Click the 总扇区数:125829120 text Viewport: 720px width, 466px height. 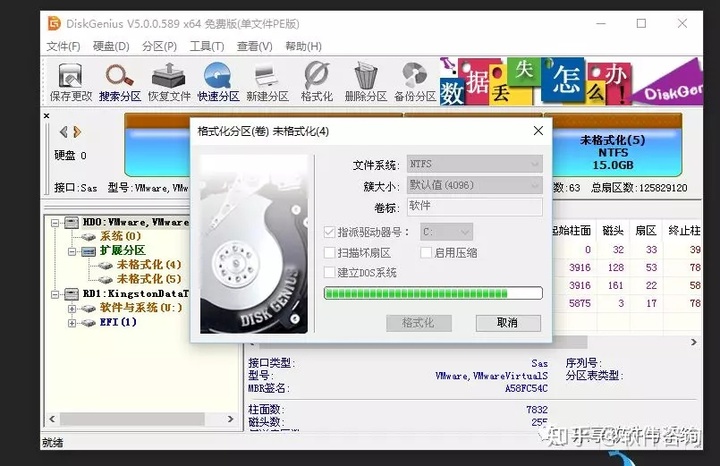(639, 188)
